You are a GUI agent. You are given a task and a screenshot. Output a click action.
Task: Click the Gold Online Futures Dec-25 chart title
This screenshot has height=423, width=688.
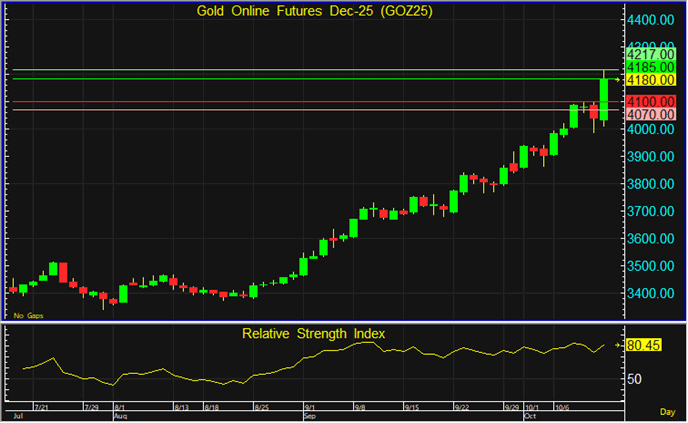314,11
